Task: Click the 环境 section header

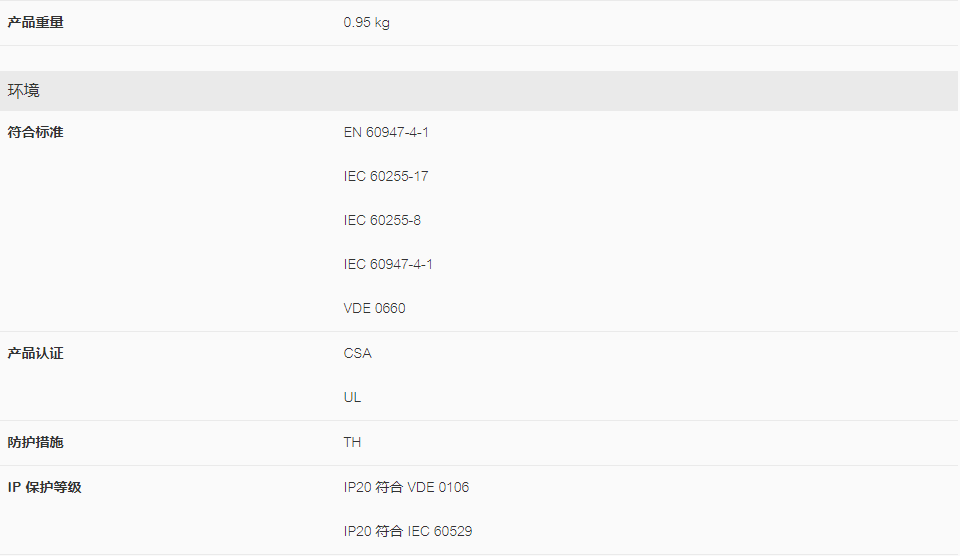Action: (x=479, y=91)
